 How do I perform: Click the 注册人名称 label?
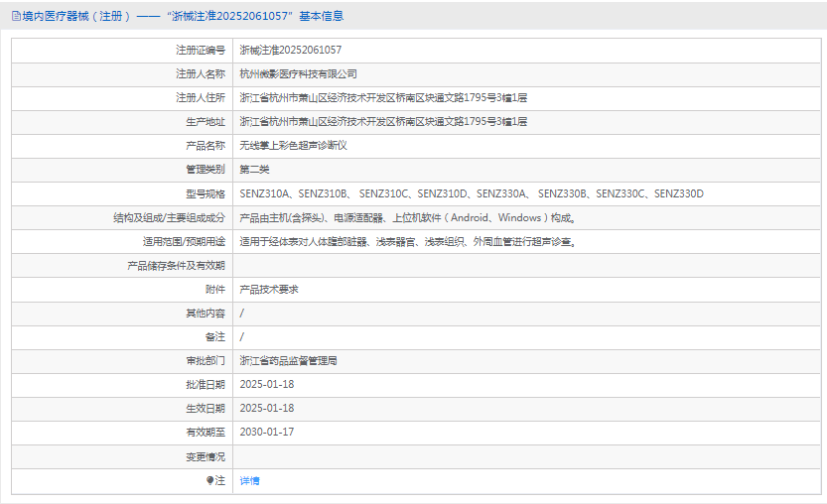(x=201, y=74)
